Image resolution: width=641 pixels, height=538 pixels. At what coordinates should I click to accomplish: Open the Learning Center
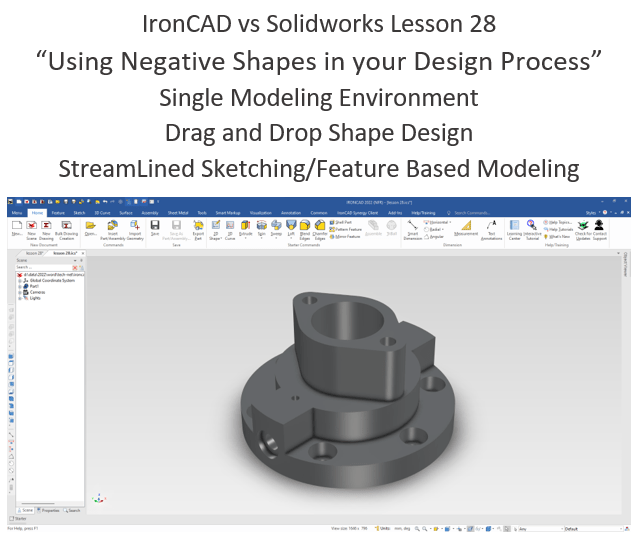pos(514,228)
